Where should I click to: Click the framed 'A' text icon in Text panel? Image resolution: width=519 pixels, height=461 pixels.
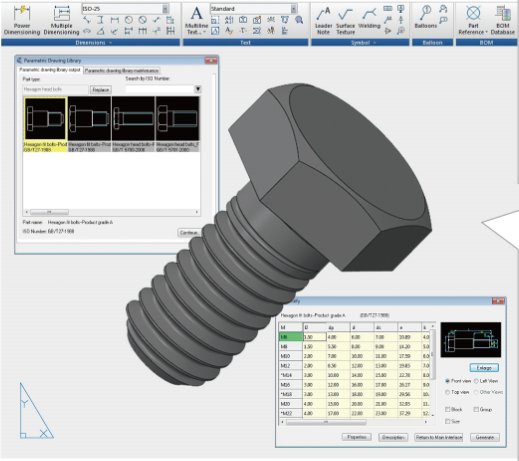click(215, 31)
